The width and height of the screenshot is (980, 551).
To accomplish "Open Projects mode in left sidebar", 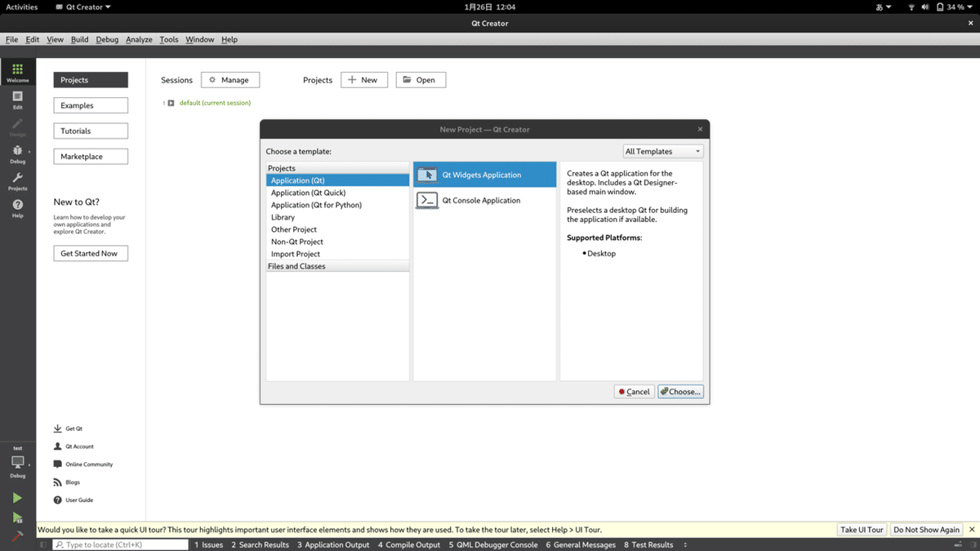I will pyautogui.click(x=17, y=181).
